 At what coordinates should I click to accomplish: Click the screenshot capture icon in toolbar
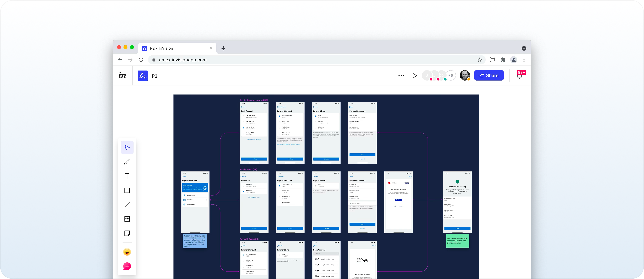tap(493, 60)
